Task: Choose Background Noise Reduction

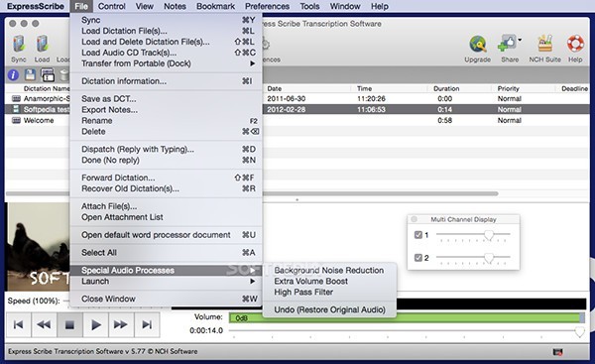Action: coord(329,270)
